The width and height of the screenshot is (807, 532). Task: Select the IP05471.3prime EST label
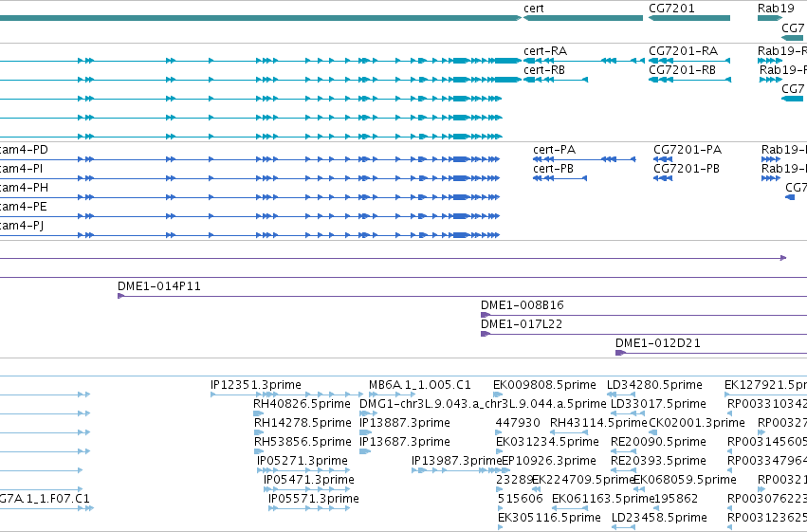tap(309, 480)
